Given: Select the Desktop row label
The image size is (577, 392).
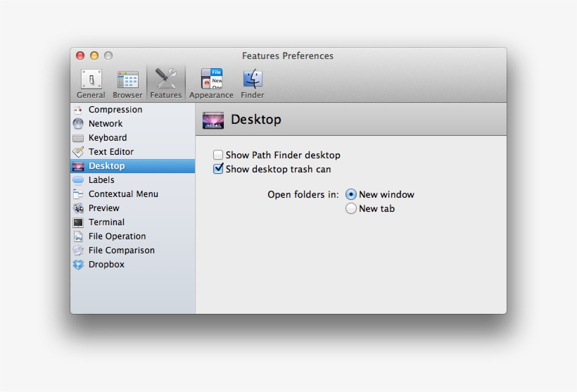Looking at the screenshot, I should 106,166.
